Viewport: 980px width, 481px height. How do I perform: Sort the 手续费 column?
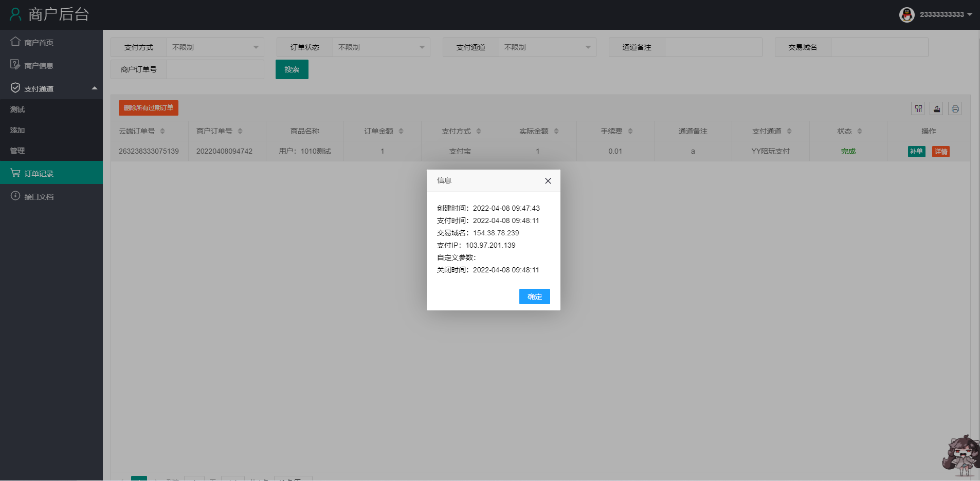630,131
